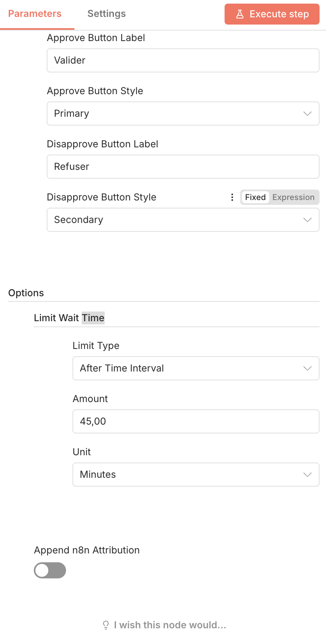Click the Options section heading
Screen dimensions: 326x644
click(26, 293)
